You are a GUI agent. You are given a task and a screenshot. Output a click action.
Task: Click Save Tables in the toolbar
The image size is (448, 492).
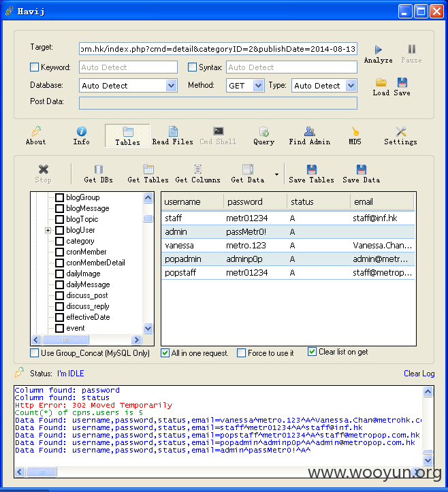(x=311, y=174)
